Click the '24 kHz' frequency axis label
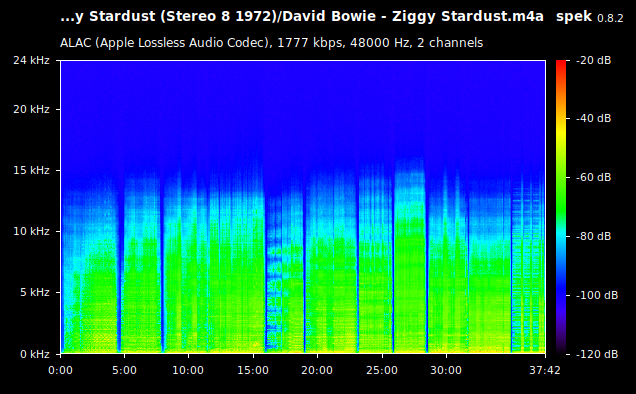Viewport: 636px width, 394px height. pos(31,60)
